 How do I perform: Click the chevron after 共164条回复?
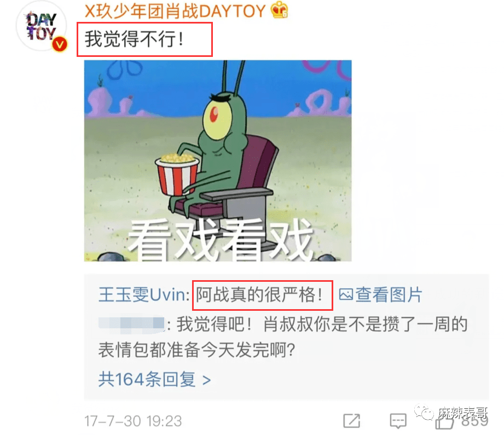tap(207, 381)
